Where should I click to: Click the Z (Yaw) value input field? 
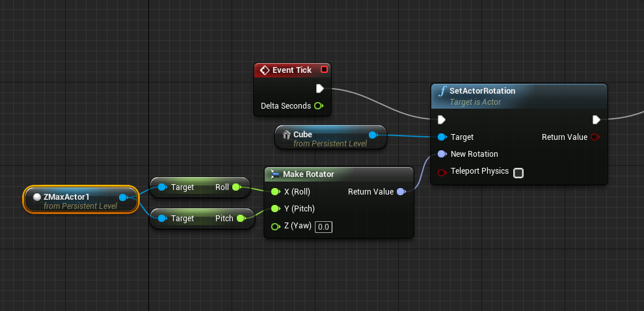pyautogui.click(x=324, y=226)
